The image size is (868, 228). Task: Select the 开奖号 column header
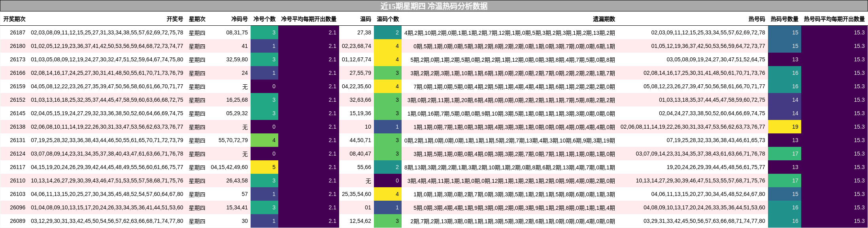(x=175, y=19)
